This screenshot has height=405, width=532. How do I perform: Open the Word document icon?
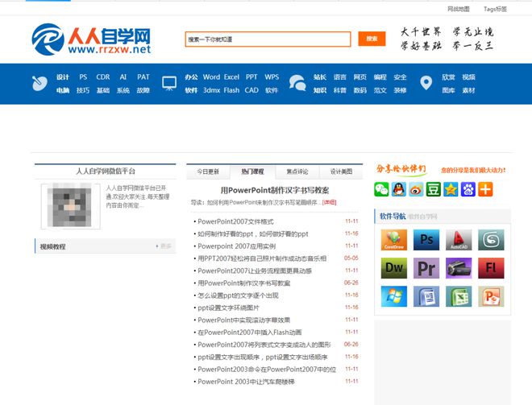click(426, 296)
